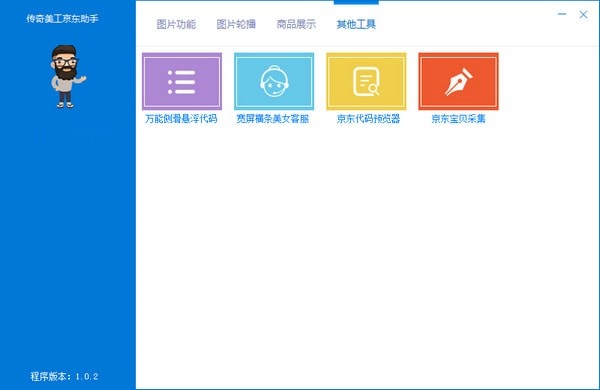Launch the 京东代码预览器 yellow document tile
The width and height of the screenshot is (600, 390).
point(366,81)
